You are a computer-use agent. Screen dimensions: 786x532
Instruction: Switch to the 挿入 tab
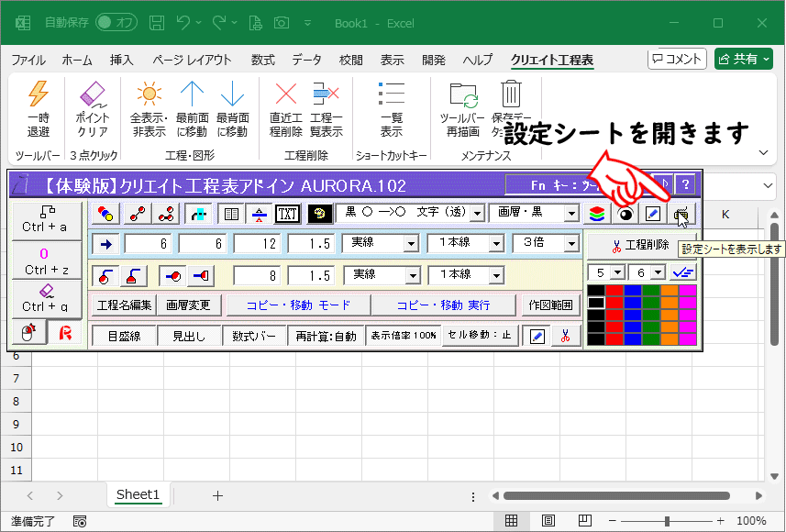pyautogui.click(x=122, y=61)
